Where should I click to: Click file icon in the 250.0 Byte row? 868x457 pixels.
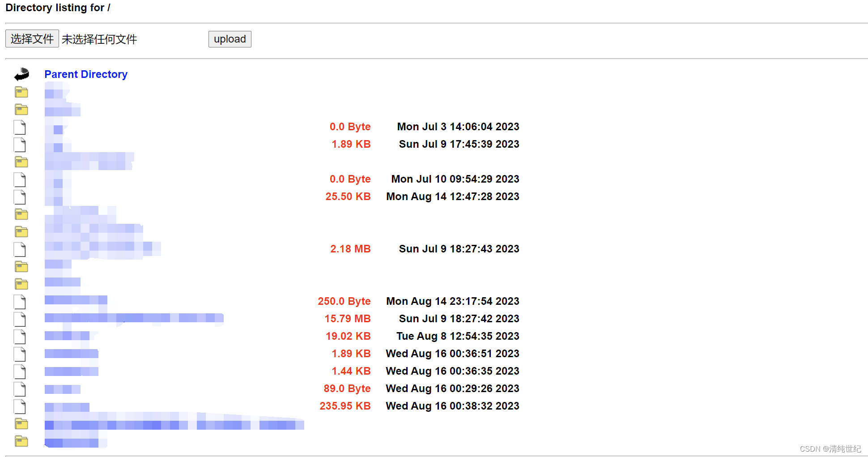point(20,302)
